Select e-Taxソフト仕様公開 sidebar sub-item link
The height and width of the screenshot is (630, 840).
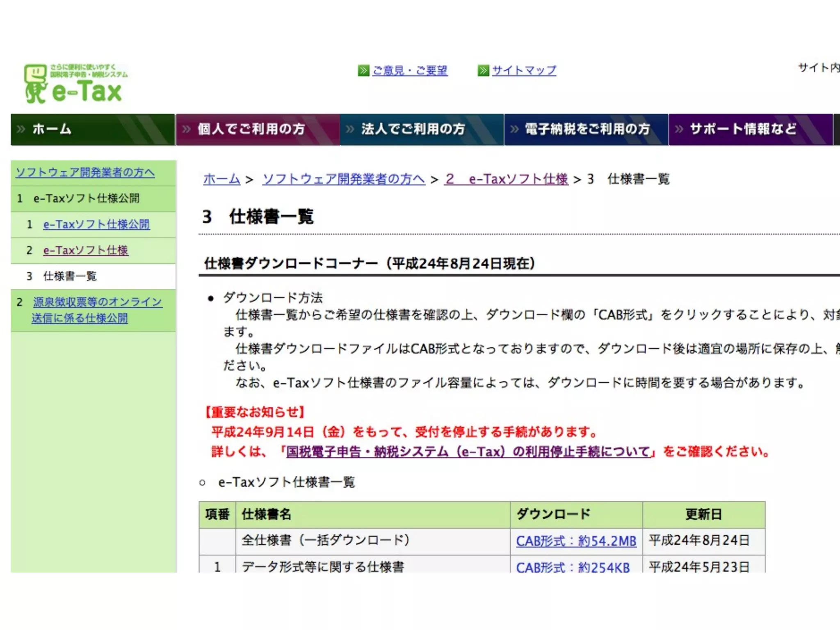click(x=96, y=224)
